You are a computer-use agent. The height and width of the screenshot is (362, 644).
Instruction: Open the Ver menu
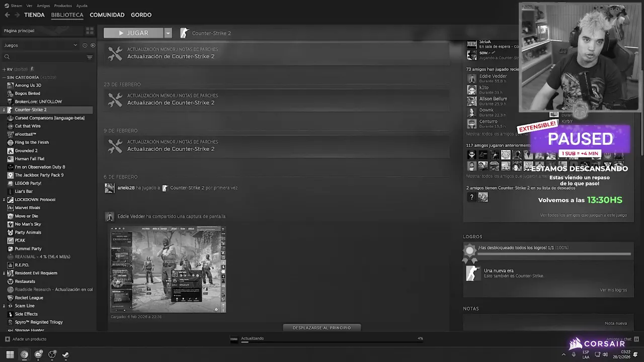click(29, 6)
